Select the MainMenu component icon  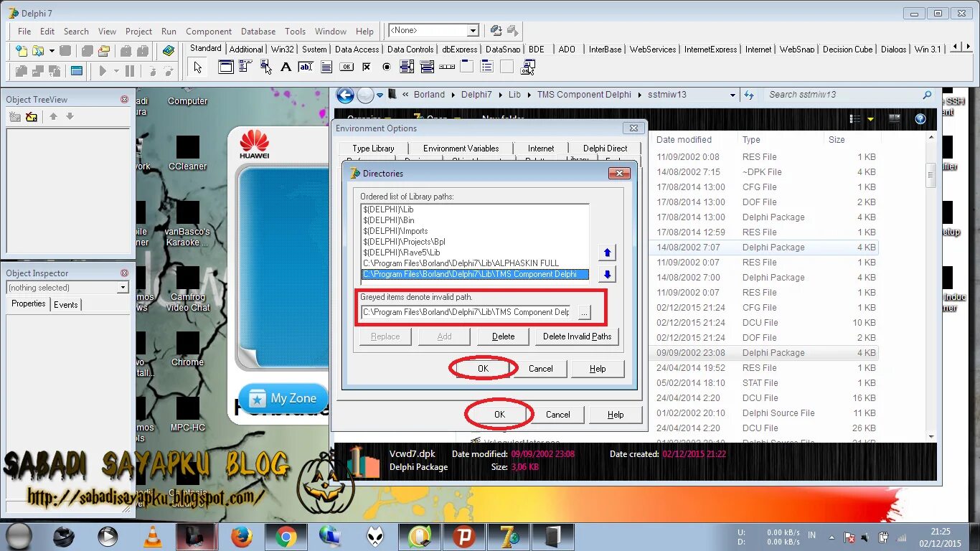click(x=245, y=67)
